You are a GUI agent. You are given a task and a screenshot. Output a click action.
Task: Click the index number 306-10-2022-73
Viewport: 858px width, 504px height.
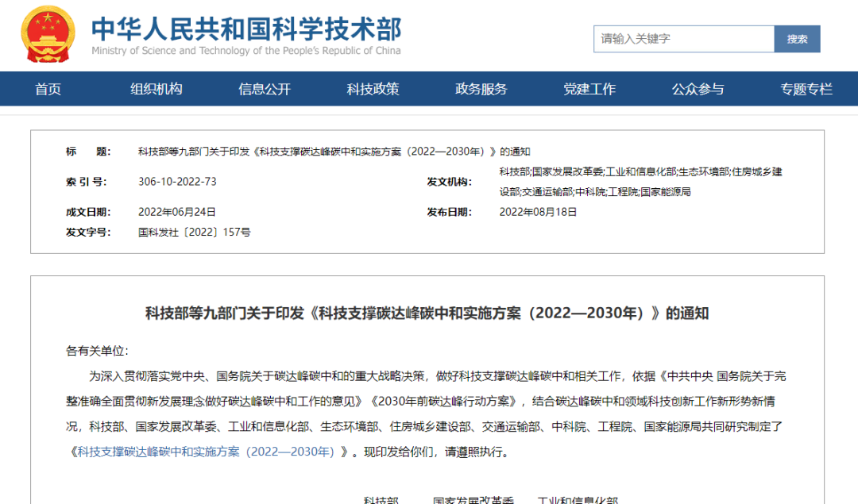coord(177,182)
